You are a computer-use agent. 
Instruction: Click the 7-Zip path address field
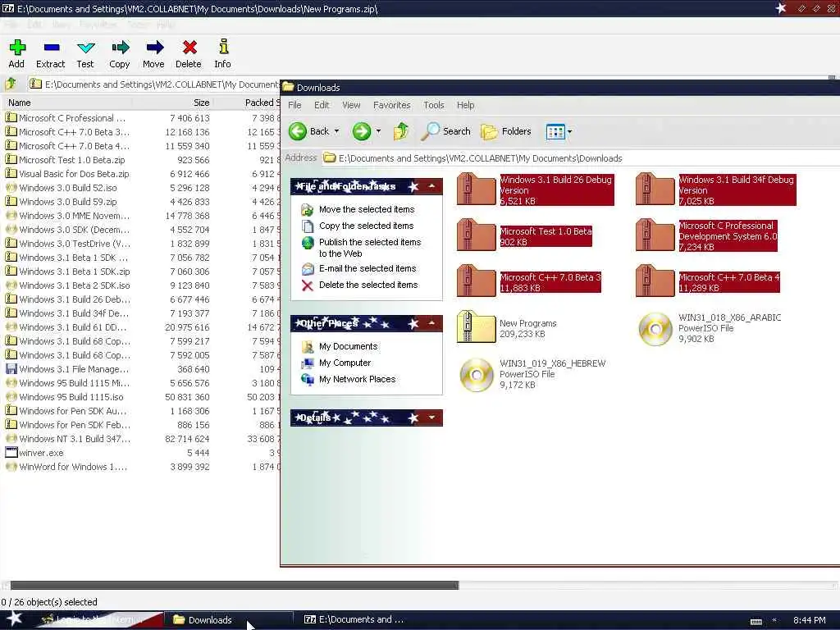pyautogui.click(x=154, y=84)
